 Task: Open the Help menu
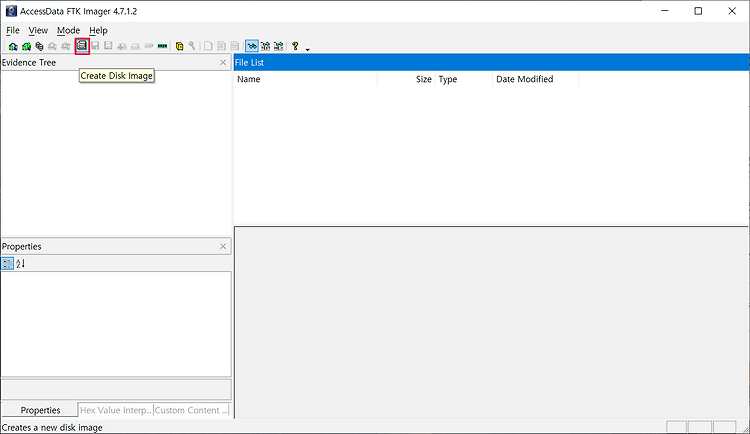point(98,30)
